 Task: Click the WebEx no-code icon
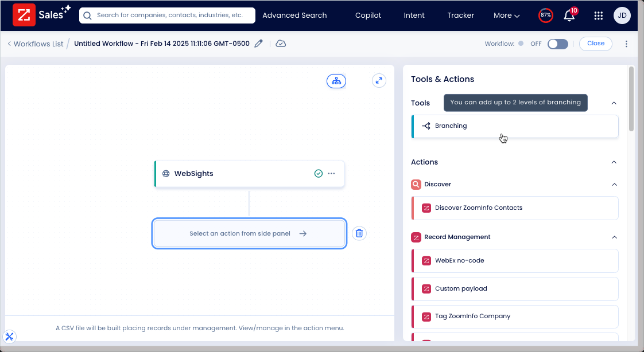pos(426,260)
